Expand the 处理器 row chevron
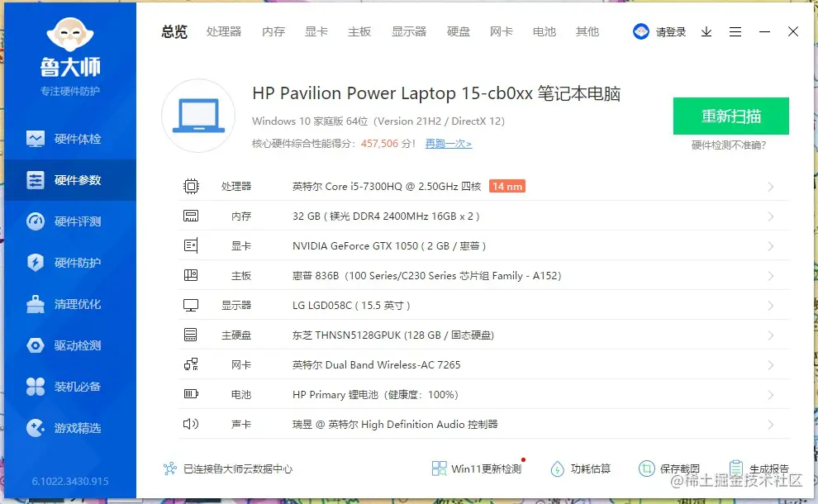The height and width of the screenshot is (504, 818). [771, 187]
